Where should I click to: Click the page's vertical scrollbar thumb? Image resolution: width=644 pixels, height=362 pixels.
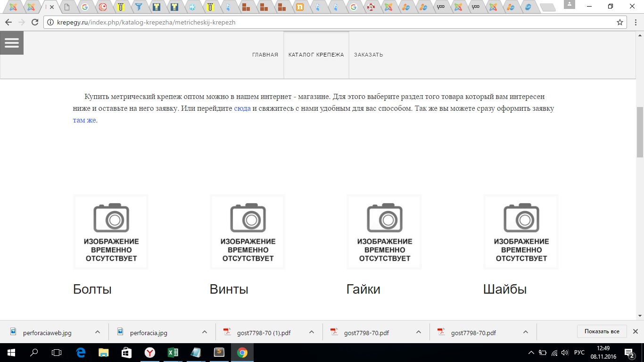tap(640, 132)
